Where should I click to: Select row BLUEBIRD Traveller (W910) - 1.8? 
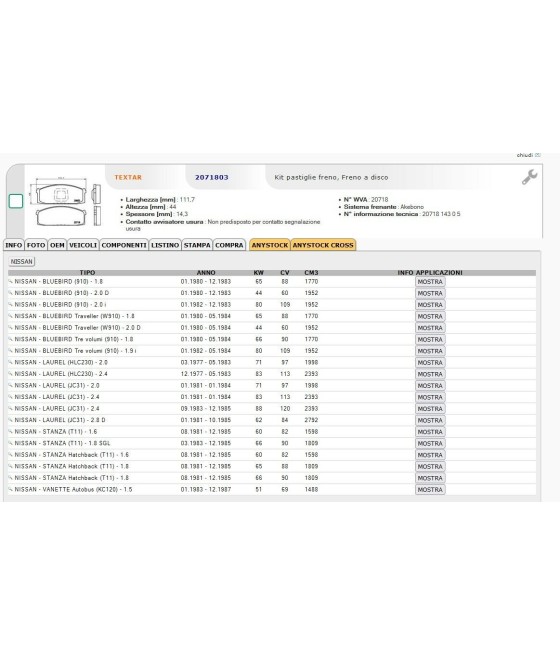click(272, 316)
